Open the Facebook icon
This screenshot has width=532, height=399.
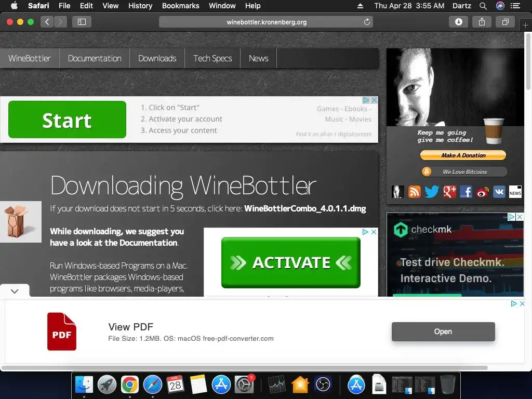pyautogui.click(x=466, y=192)
